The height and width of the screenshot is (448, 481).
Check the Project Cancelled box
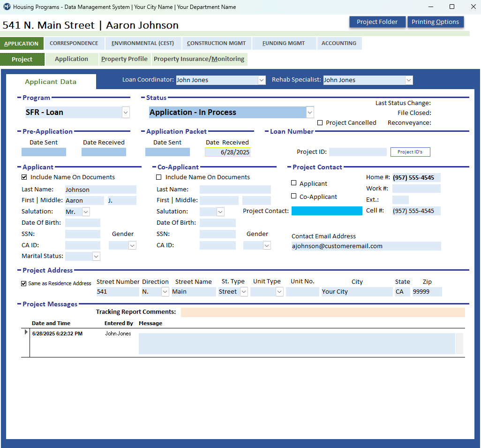320,123
